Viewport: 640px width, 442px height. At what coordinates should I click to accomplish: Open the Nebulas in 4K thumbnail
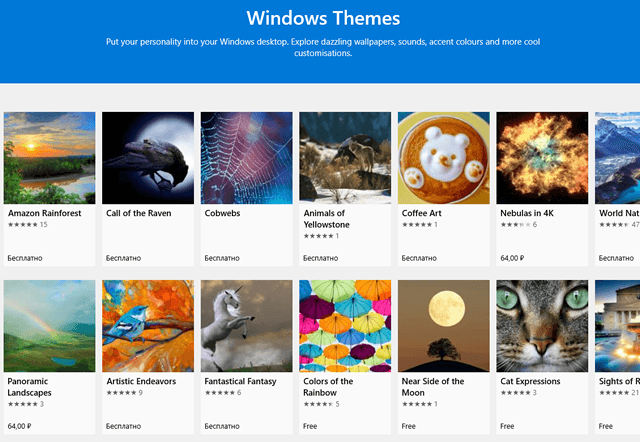(x=542, y=158)
